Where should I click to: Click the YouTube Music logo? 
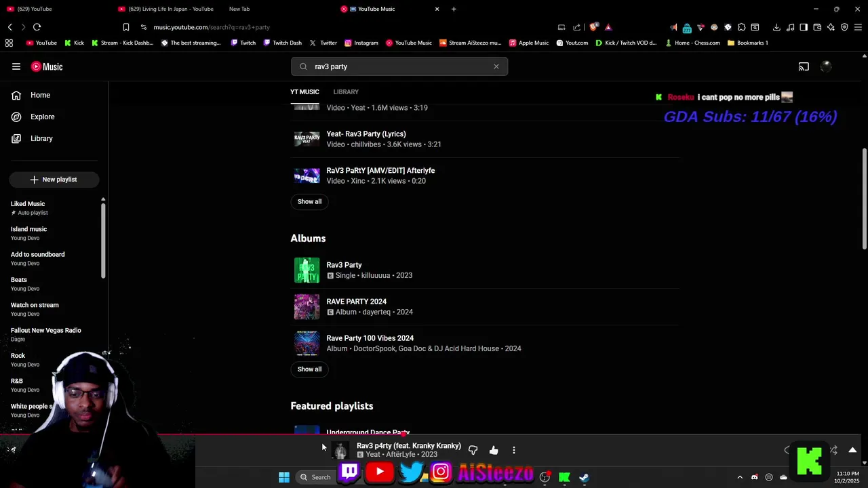tap(47, 66)
